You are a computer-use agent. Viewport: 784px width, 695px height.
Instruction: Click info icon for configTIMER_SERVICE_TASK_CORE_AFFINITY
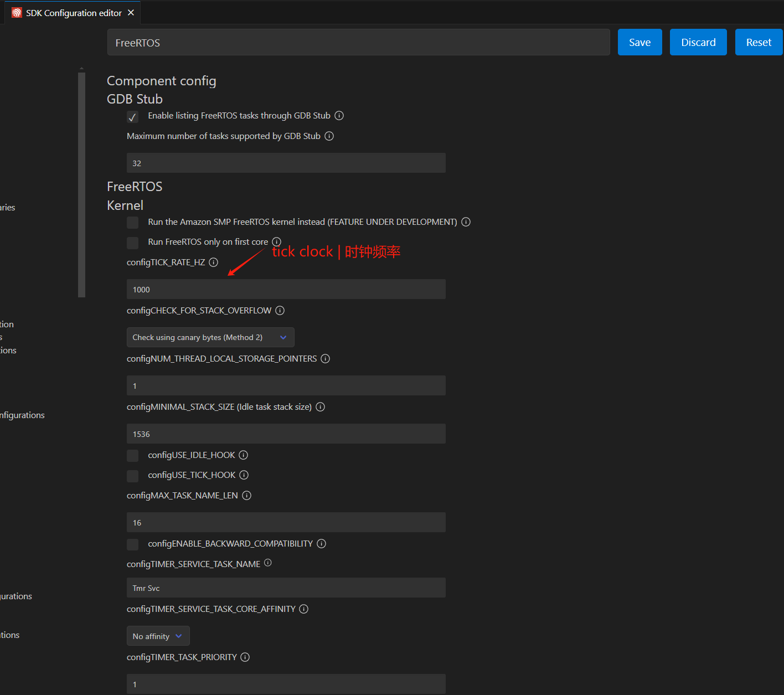[x=303, y=609]
